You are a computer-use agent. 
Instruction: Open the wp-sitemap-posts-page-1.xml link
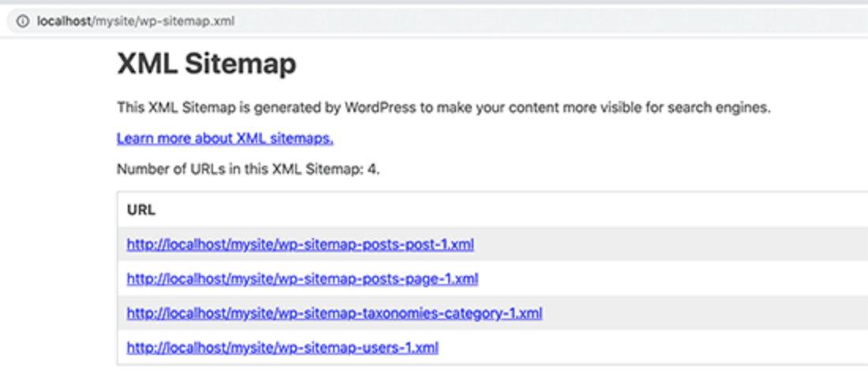tap(302, 278)
